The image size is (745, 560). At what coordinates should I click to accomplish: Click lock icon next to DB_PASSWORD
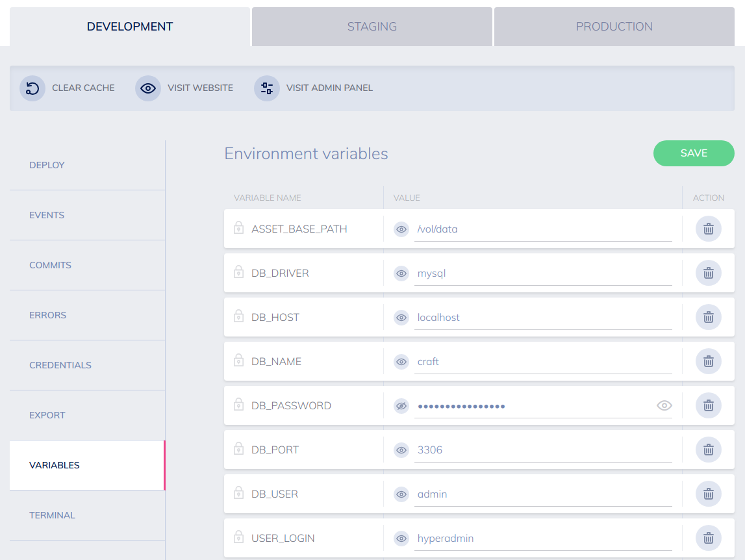pos(238,405)
